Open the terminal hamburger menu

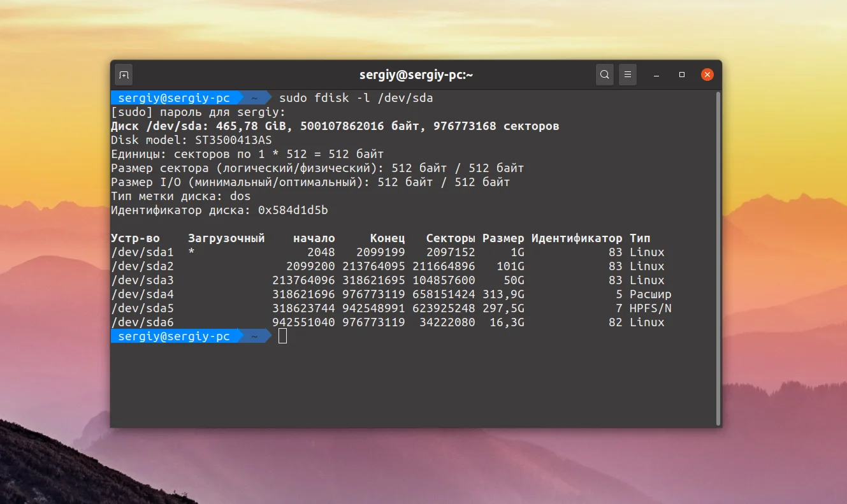pyautogui.click(x=628, y=75)
